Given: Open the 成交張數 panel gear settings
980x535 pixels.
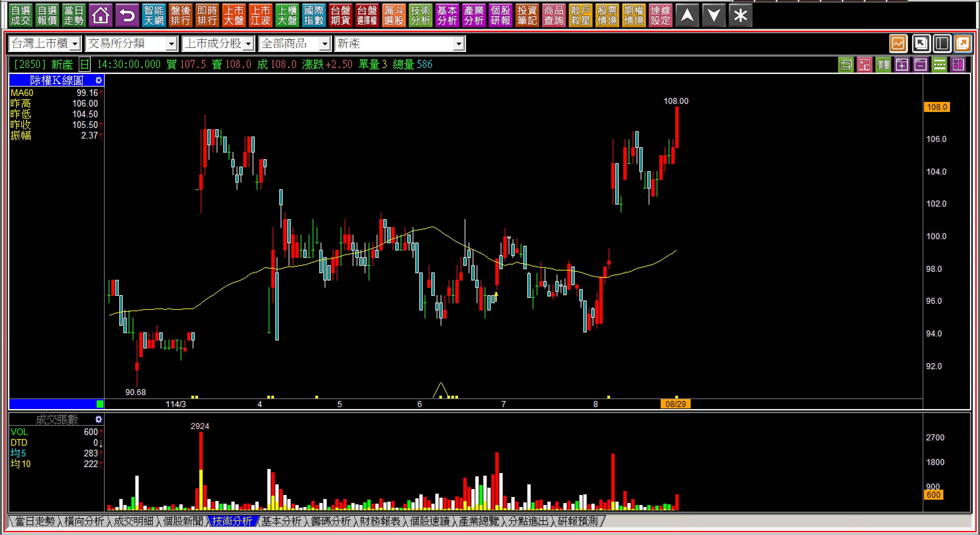Looking at the screenshot, I should pos(99,419).
